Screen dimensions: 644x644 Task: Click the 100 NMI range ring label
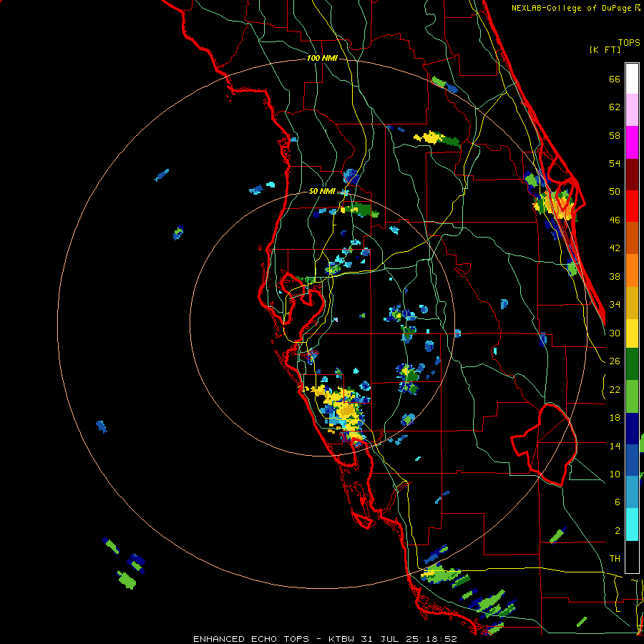322,58
